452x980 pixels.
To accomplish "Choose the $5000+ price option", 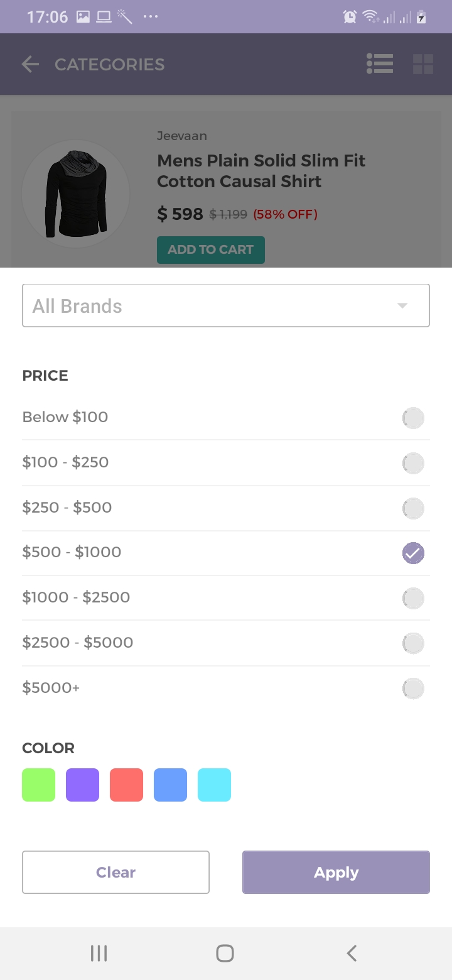I will pyautogui.click(x=413, y=689).
